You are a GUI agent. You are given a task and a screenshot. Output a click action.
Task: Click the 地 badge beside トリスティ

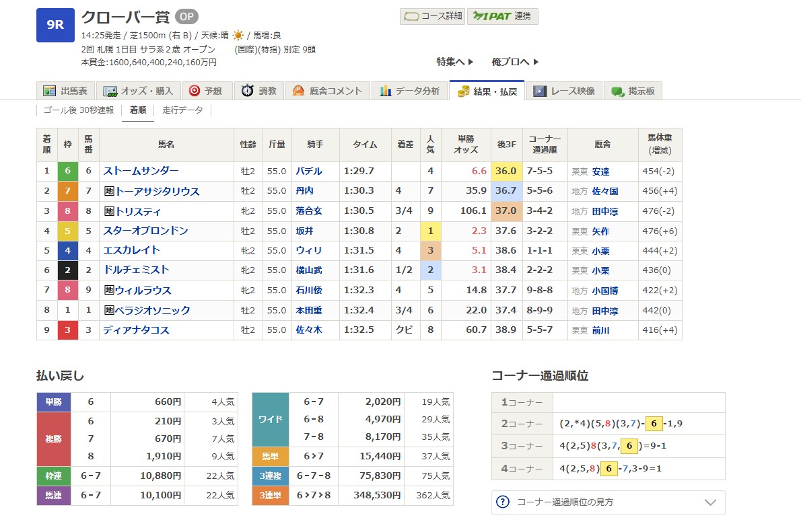click(109, 211)
